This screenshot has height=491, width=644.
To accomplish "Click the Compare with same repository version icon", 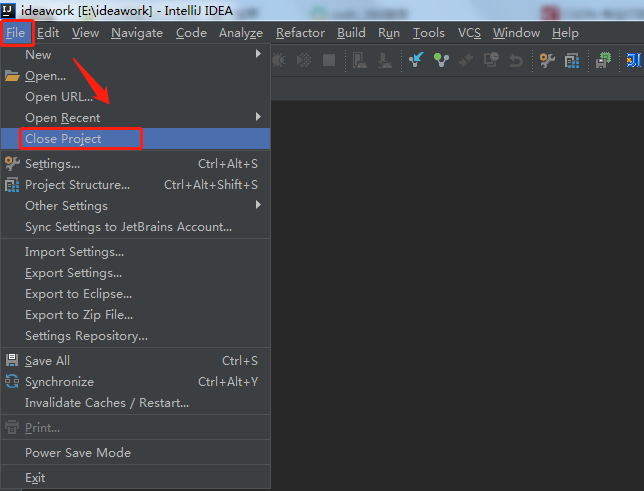I will 466,60.
